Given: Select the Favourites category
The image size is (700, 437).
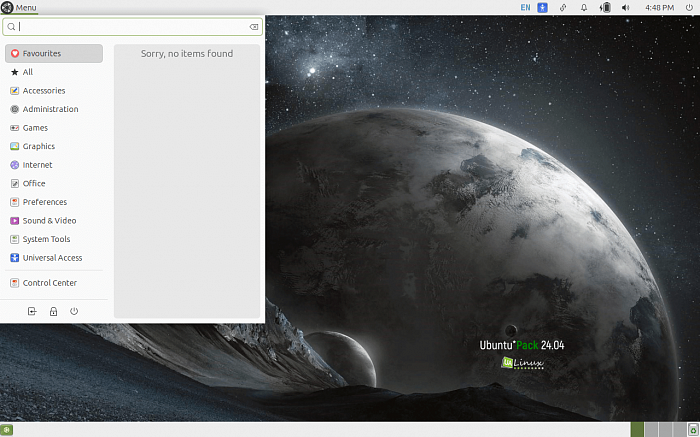Looking at the screenshot, I should [54, 53].
